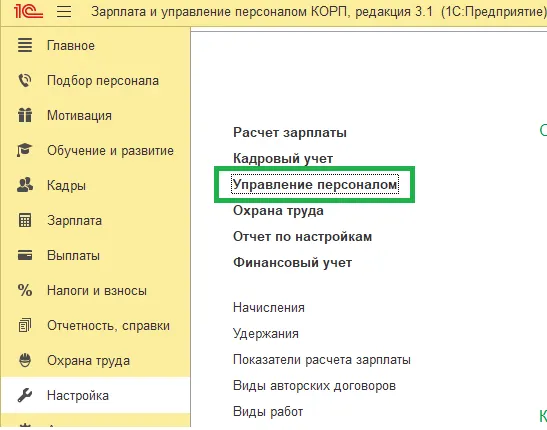Viewport: 547px width, 430px height.
Task: Click the Главное list icon
Action: coord(25,45)
